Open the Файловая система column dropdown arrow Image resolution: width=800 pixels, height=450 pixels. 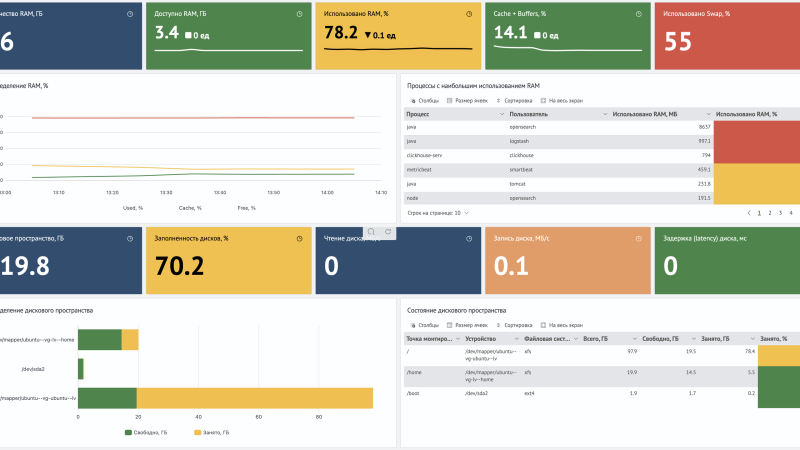pos(576,339)
